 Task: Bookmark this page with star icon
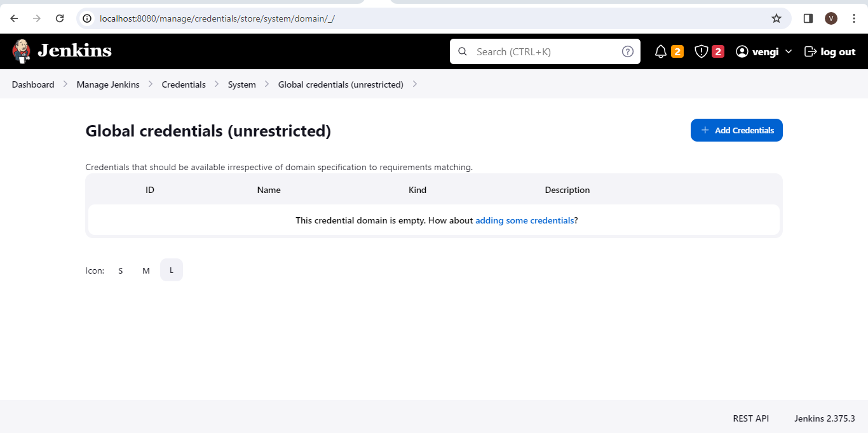coord(776,18)
